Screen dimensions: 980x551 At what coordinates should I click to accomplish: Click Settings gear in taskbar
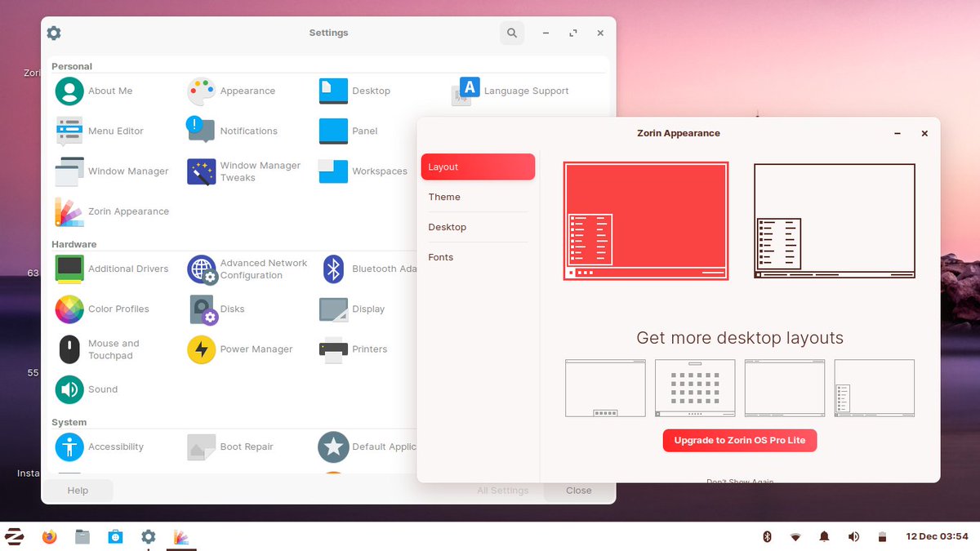click(x=148, y=536)
